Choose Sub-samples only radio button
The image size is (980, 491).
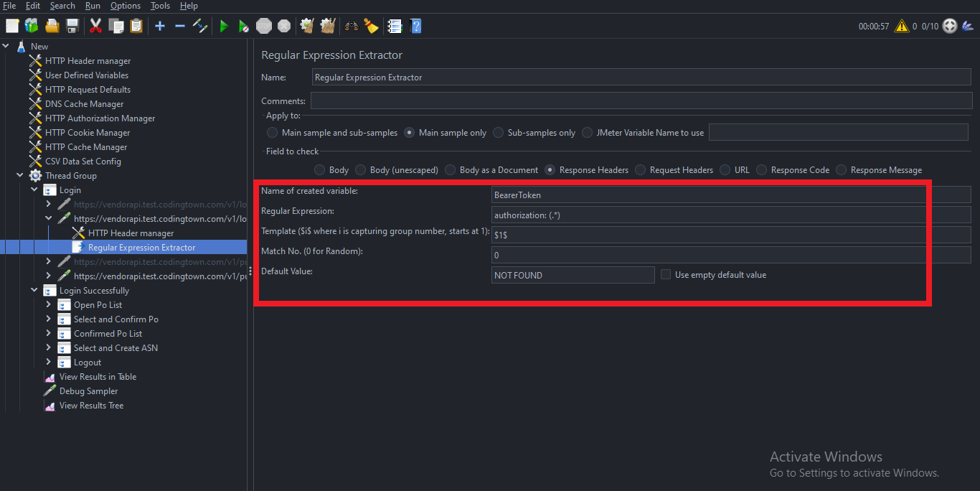[x=498, y=133]
